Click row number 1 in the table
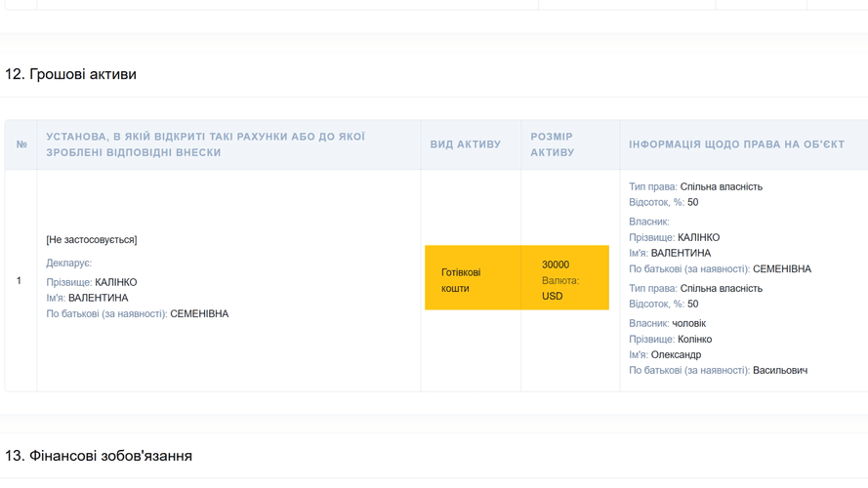The width and height of the screenshot is (868, 488). pyautogui.click(x=19, y=281)
